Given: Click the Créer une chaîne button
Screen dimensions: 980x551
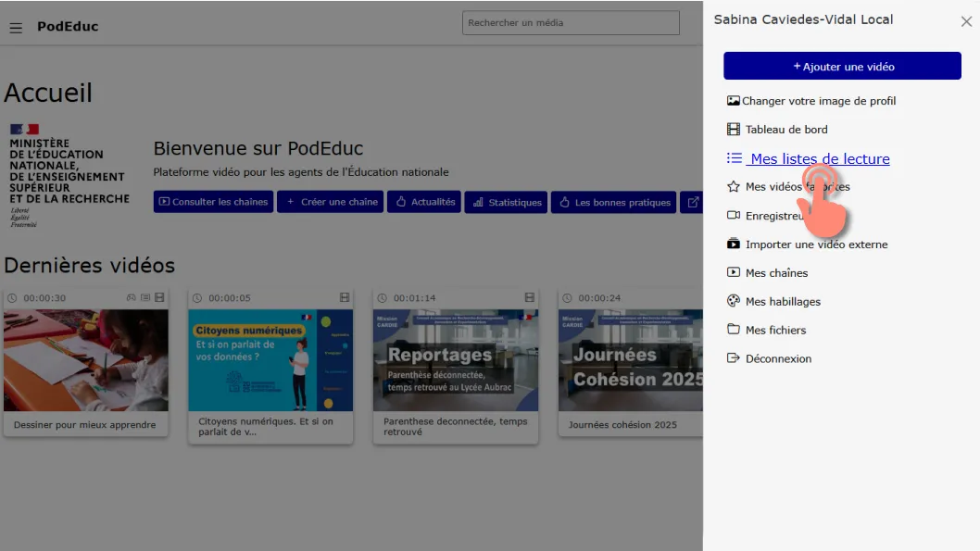Looking at the screenshot, I should [330, 202].
